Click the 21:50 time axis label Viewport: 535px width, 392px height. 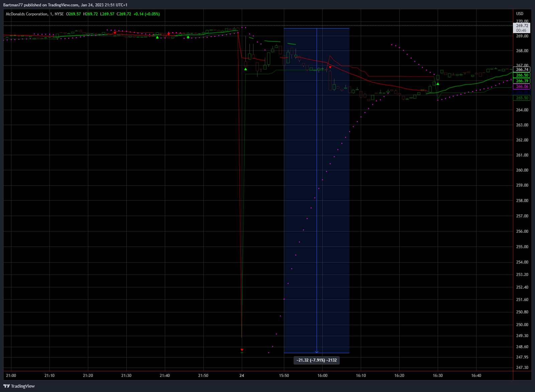[x=203, y=376]
